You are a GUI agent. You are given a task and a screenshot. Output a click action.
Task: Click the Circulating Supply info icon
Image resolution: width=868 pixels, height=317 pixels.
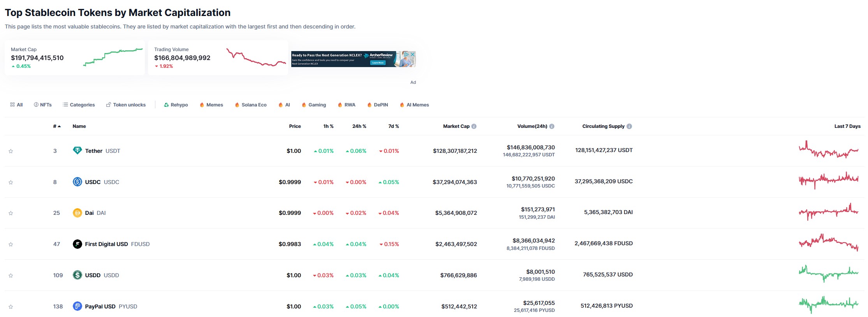(x=629, y=126)
